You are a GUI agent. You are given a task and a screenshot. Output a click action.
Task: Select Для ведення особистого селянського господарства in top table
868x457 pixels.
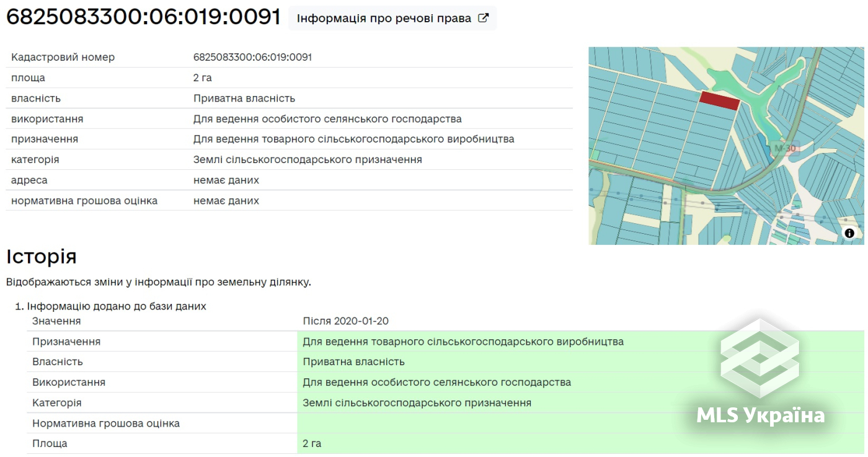(327, 118)
